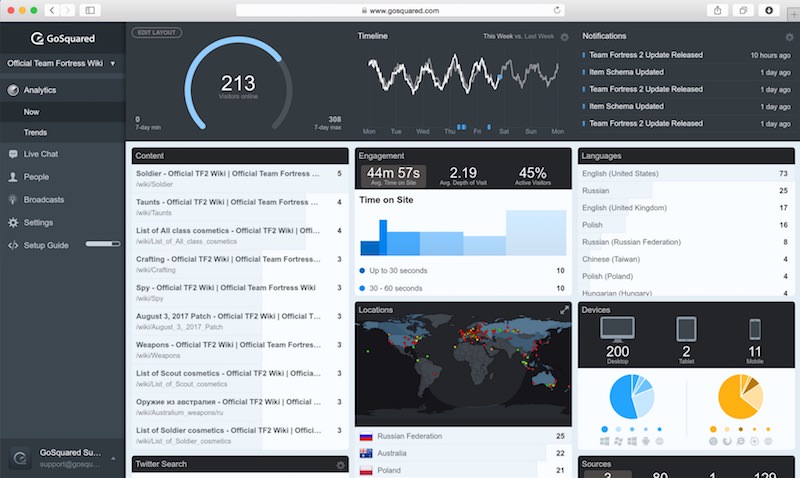
Task: Click the Safari address bar showing www.gosquared.com
Action: 400,10
